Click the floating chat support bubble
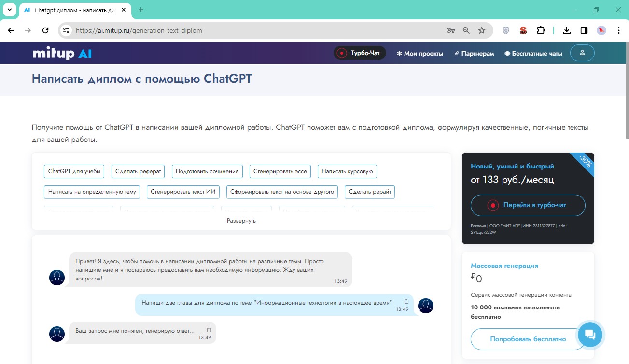 tap(589, 334)
